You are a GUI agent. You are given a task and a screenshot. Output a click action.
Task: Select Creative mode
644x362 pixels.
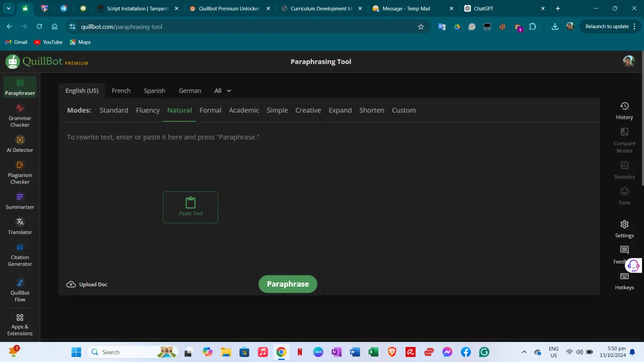coord(308,110)
